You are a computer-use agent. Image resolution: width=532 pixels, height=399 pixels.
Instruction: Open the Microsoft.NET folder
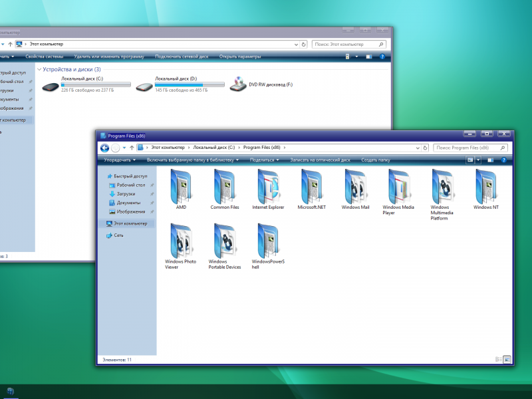311,188
